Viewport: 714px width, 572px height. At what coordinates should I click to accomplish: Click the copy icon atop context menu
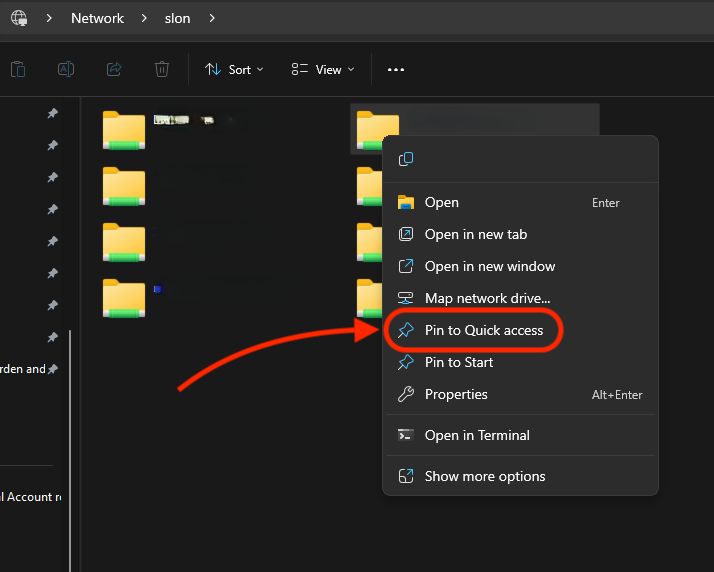(x=406, y=159)
